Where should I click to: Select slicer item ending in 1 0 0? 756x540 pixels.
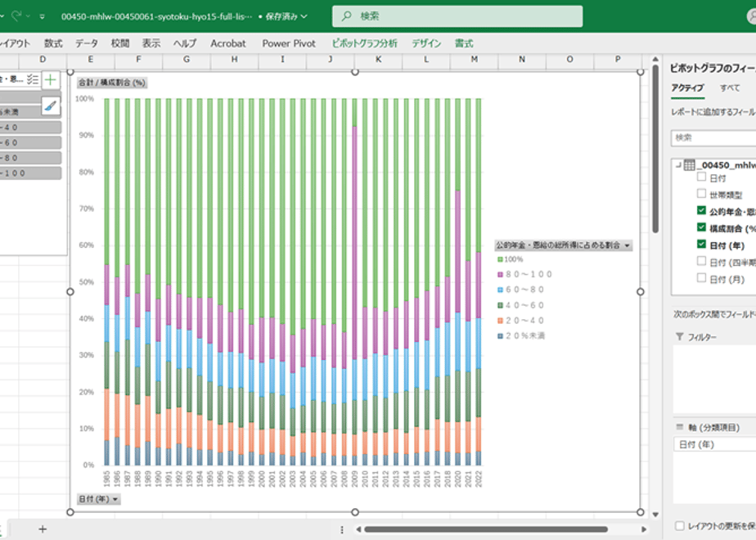[x=30, y=173]
